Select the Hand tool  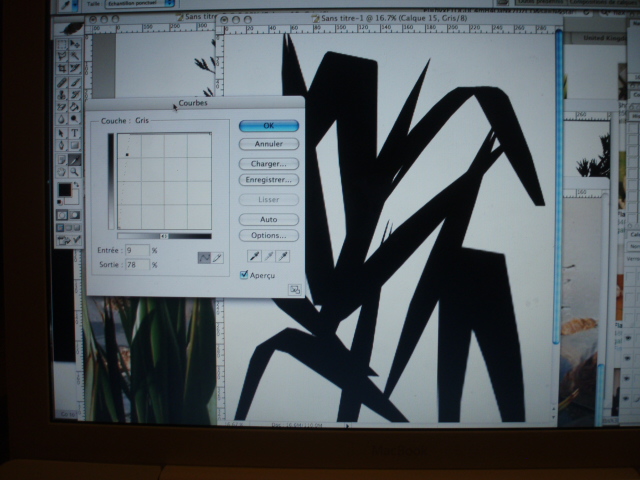point(62,172)
